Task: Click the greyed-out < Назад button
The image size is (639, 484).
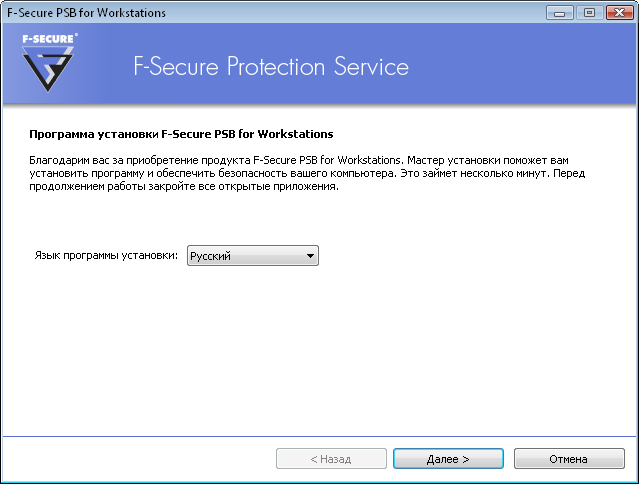Action: [331, 459]
